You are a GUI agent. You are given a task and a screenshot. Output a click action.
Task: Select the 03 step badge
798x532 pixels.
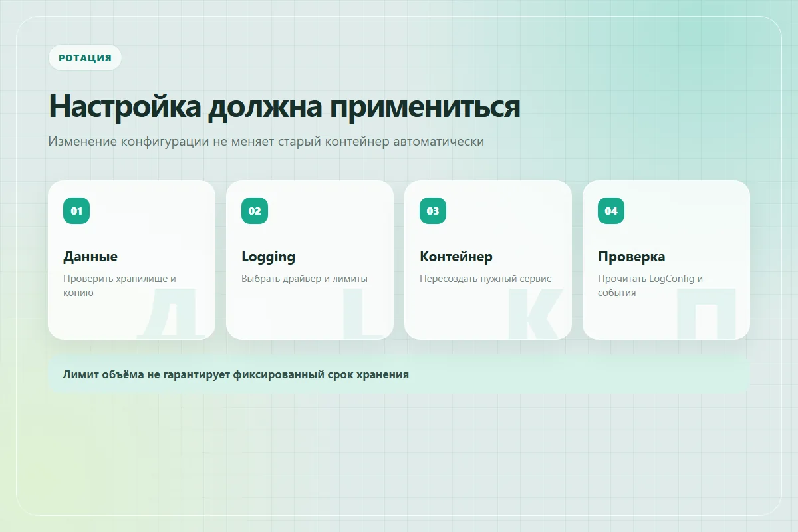click(x=433, y=211)
